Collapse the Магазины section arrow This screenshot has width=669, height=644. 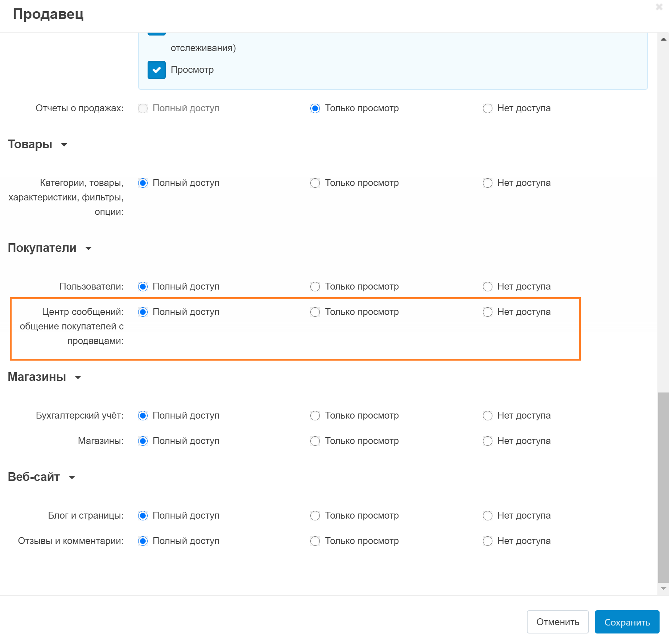coord(78,378)
